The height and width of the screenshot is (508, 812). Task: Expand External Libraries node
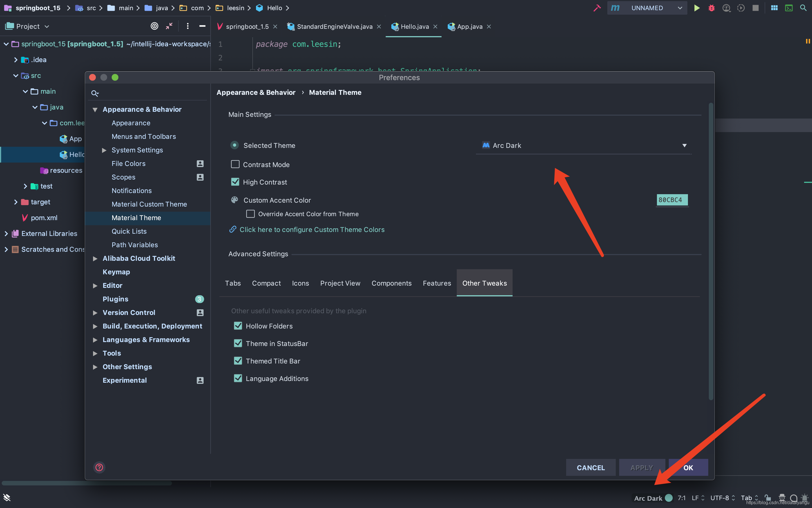point(6,233)
